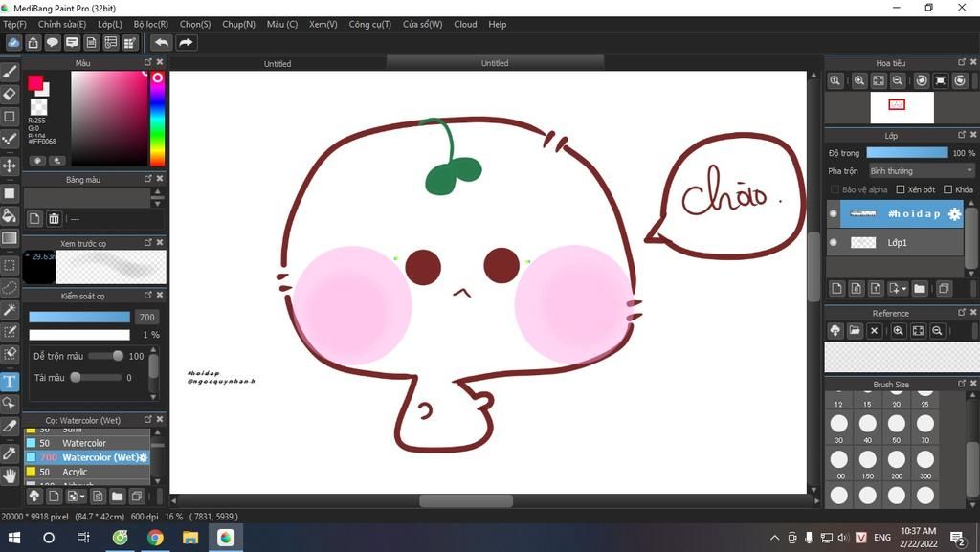The height and width of the screenshot is (552, 980).
Task: Open the Tệp(F) menu
Action: [14, 24]
